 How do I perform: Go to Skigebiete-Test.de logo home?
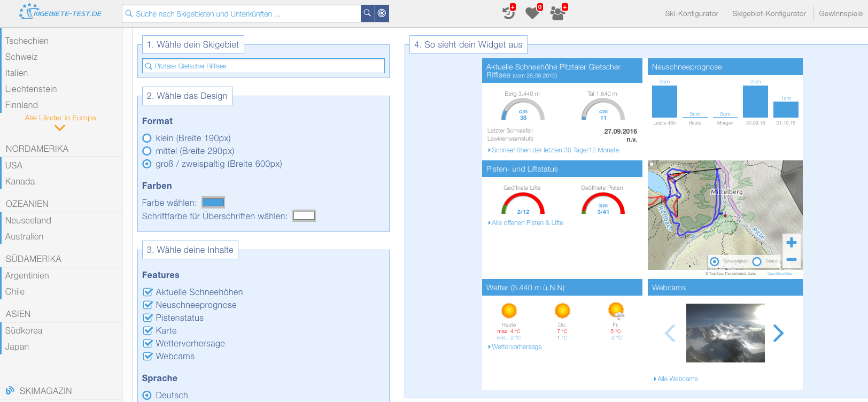point(60,12)
